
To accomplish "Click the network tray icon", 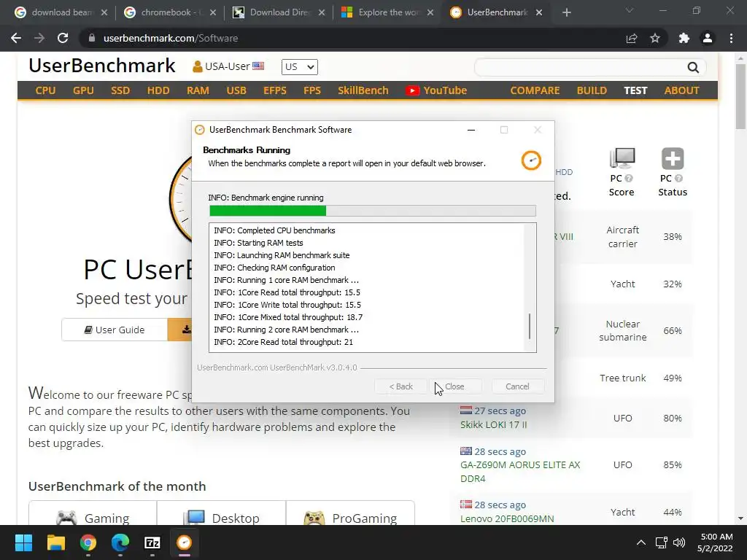I will 661,542.
